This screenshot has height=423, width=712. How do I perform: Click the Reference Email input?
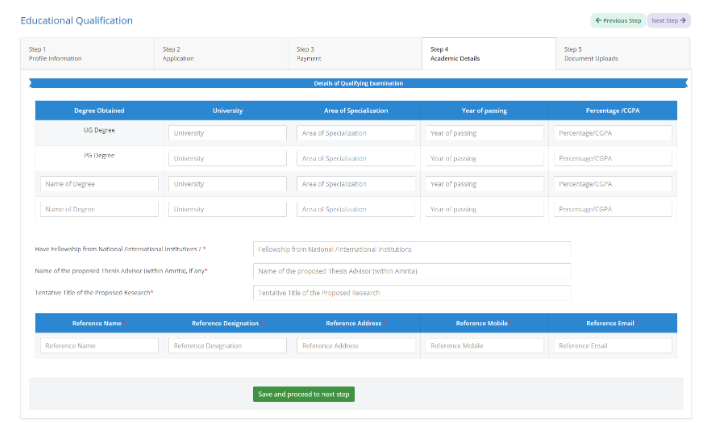[612, 345]
